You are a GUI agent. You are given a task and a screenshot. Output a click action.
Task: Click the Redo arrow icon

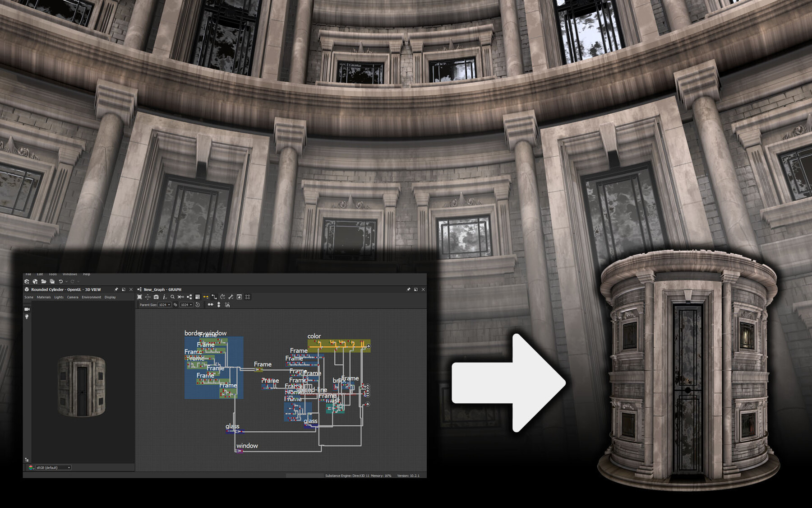72,281
